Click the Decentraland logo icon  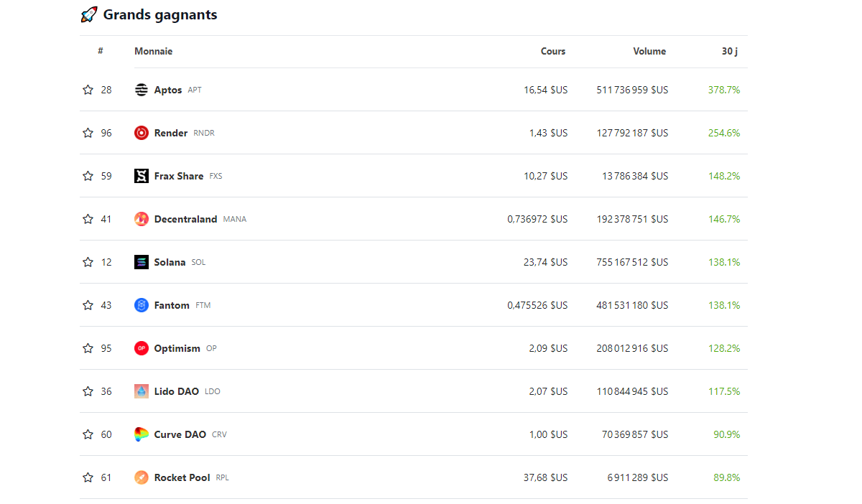pyautogui.click(x=142, y=219)
